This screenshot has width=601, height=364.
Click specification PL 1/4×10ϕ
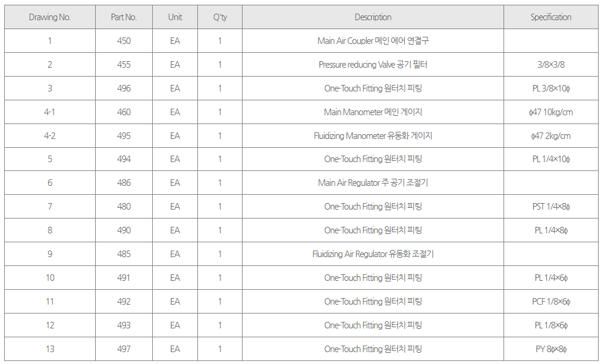pos(551,159)
